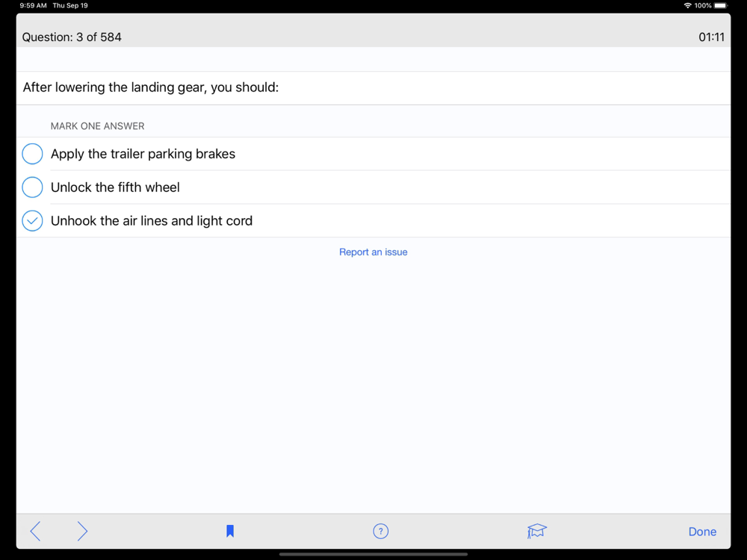Toggle the bookmark icon for this question

point(230,531)
